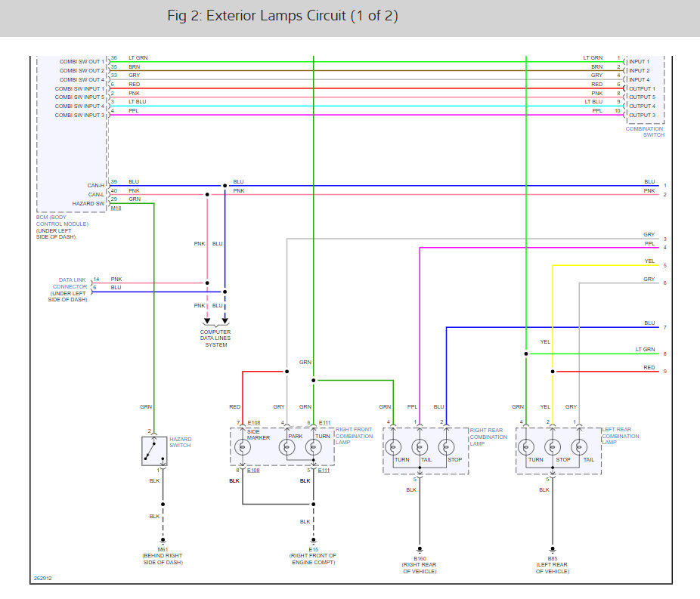Click the diagram number 262912
The width and height of the screenshot is (700, 599).
click(x=43, y=578)
